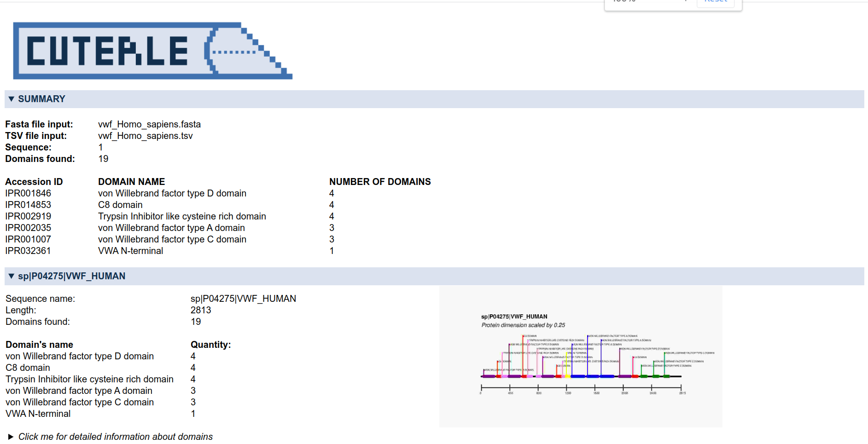Click the 'Domain's name' column header

[39, 345]
